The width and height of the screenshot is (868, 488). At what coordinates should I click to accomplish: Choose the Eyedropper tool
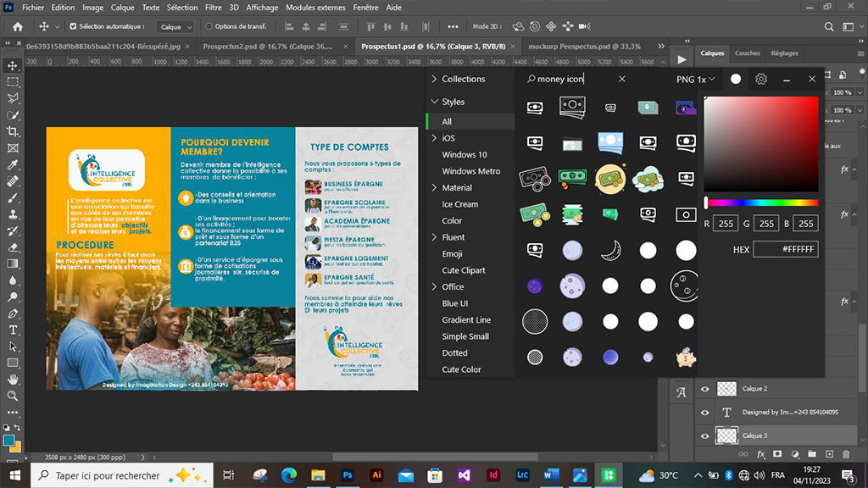tap(12, 165)
